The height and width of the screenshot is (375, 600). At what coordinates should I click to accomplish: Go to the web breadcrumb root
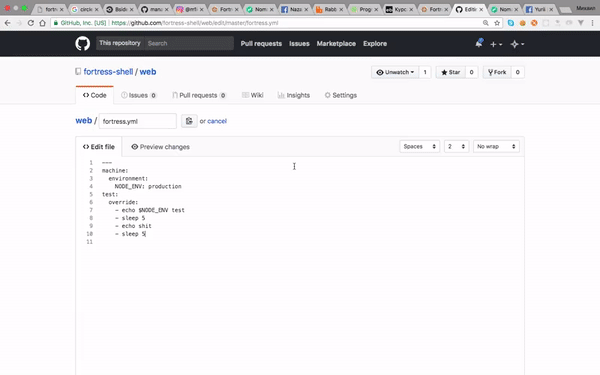83,121
